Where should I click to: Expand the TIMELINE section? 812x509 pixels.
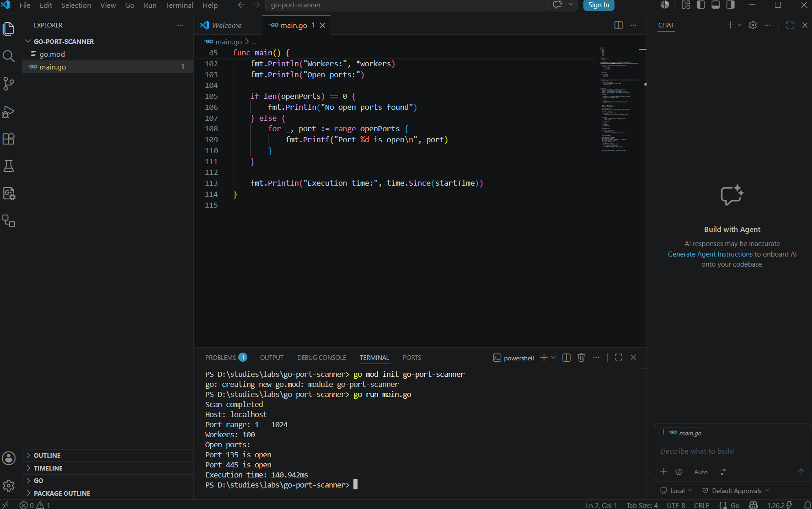coord(108,468)
